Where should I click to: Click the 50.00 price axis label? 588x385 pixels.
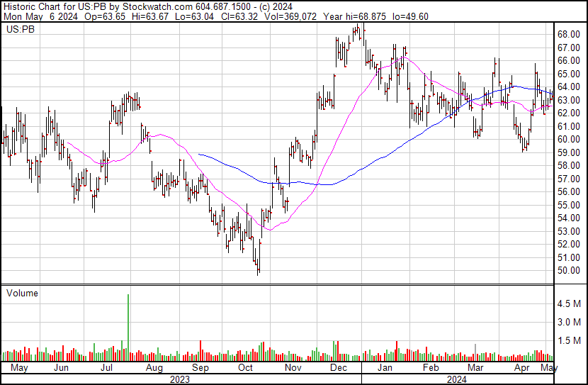[569, 271]
